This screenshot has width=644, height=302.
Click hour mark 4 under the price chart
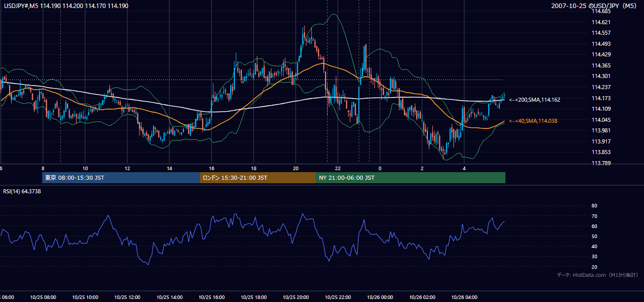[x=464, y=168]
